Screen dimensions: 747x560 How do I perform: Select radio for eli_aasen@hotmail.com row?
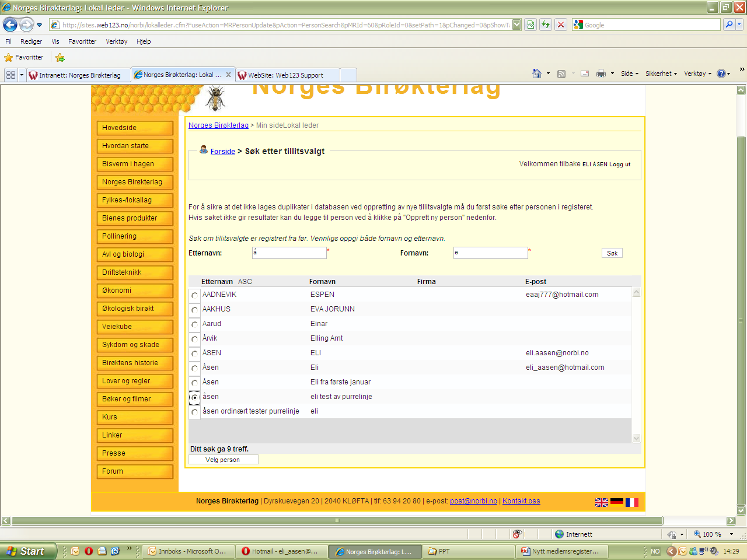pyautogui.click(x=195, y=368)
